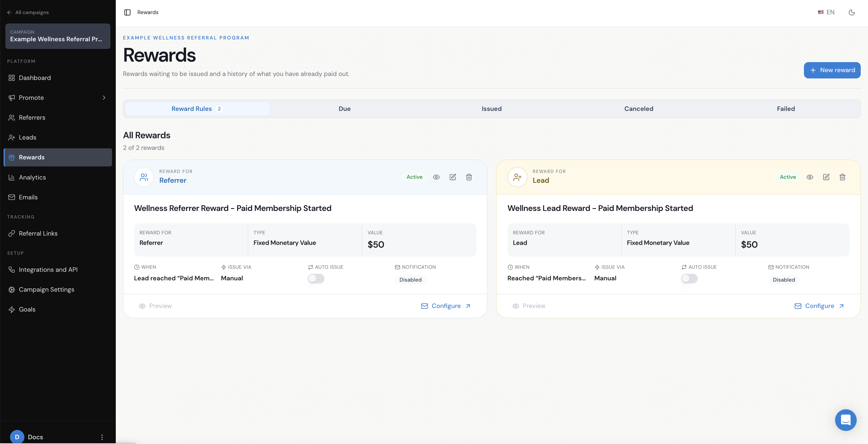The height and width of the screenshot is (444, 868).
Task: Configure notification for Referrer reward
Action: click(x=446, y=306)
